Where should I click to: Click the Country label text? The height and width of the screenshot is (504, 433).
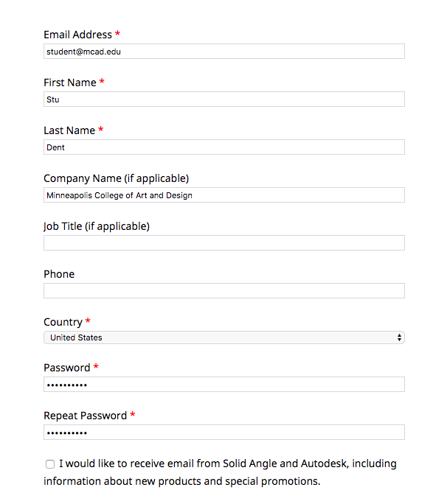(x=63, y=322)
